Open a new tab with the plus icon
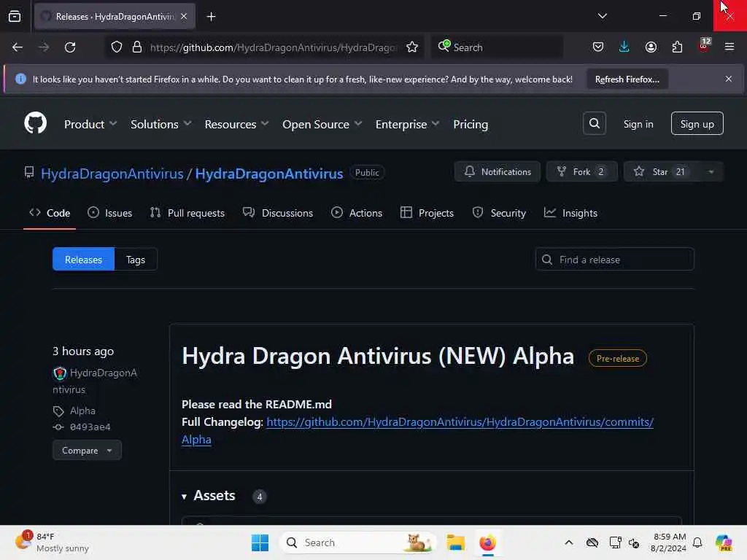Screen dimensions: 747x560 (211, 17)
